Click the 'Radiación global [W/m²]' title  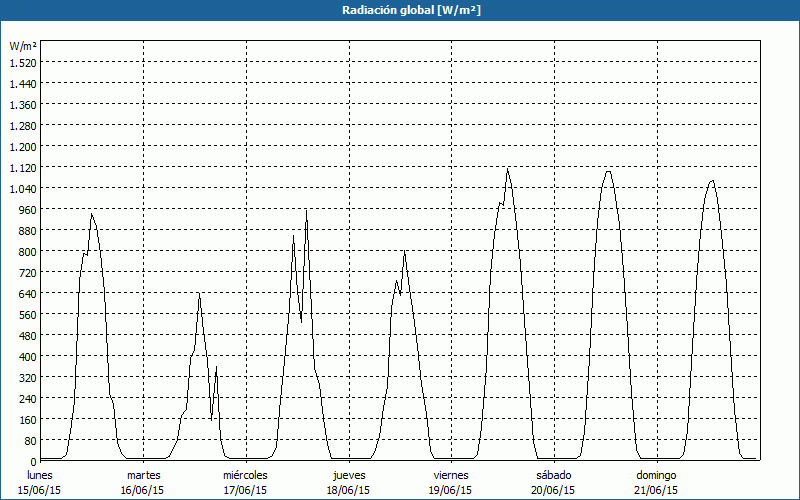tap(411, 10)
